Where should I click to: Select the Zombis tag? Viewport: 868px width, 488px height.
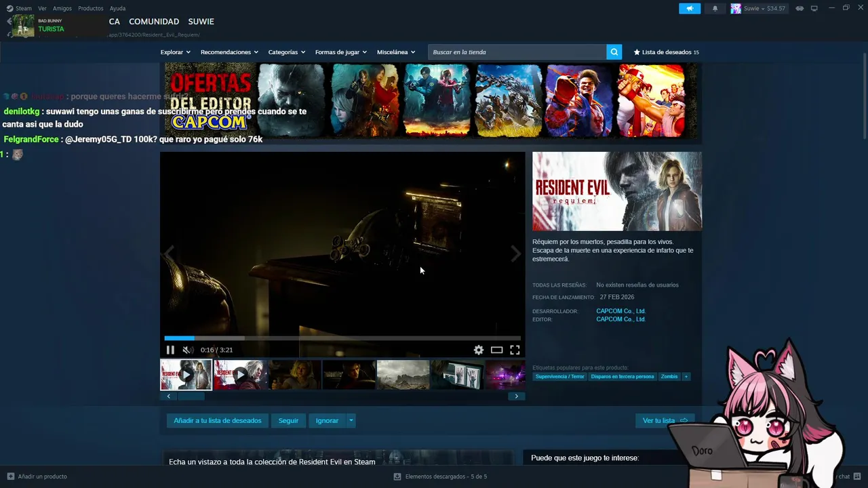click(x=669, y=376)
